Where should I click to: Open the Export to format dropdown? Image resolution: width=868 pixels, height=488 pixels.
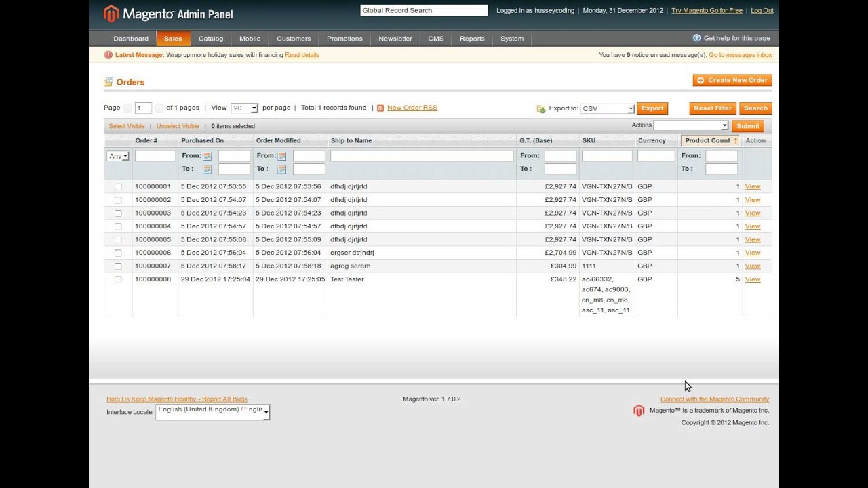point(608,108)
